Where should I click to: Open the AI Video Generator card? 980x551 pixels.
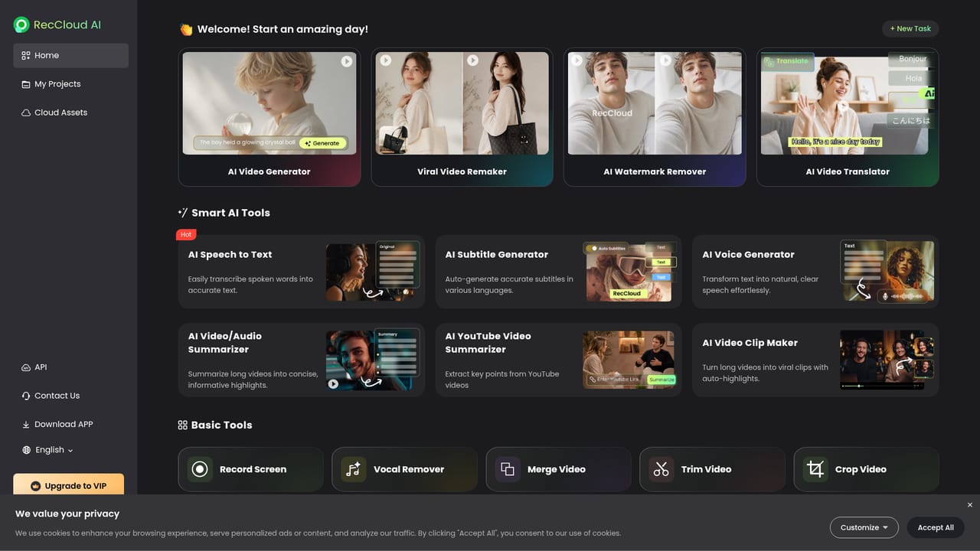click(269, 117)
